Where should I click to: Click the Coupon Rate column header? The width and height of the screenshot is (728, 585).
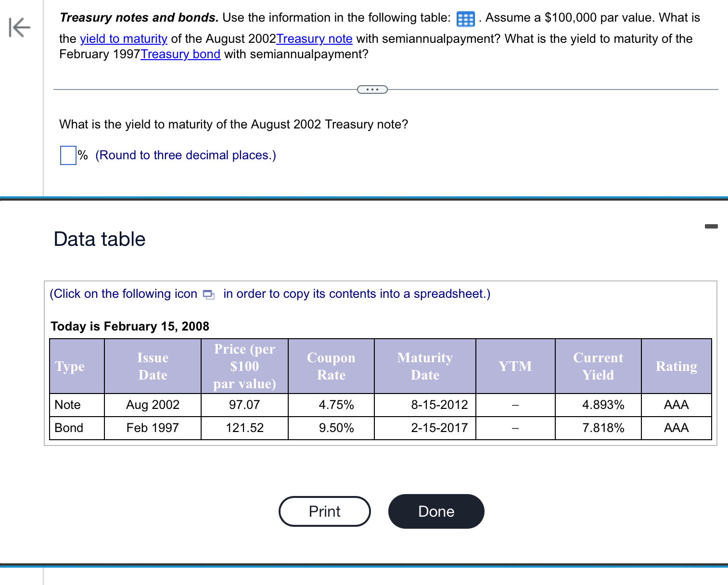(331, 366)
